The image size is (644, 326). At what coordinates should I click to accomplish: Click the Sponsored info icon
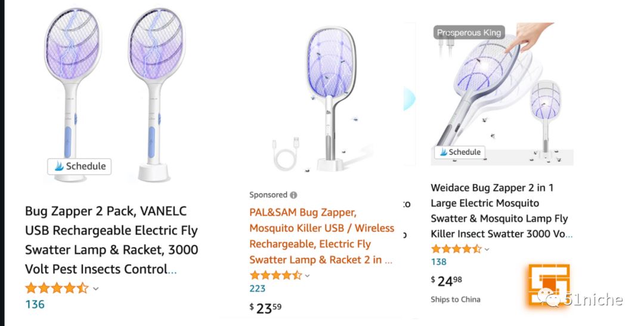point(293,195)
